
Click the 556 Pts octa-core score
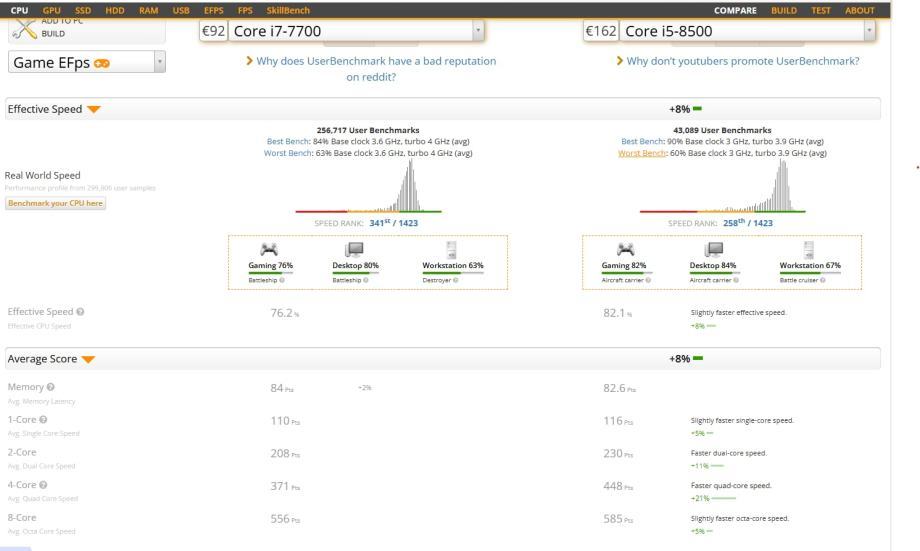[285, 519]
